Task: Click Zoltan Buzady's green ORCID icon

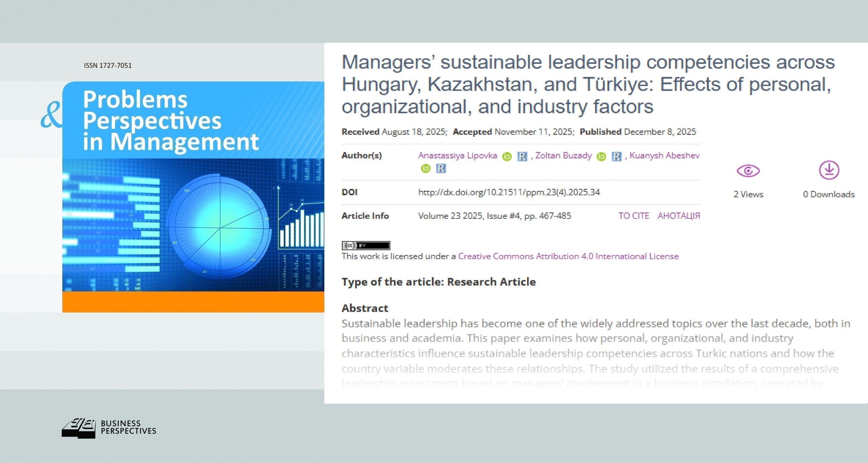Action: click(x=601, y=156)
